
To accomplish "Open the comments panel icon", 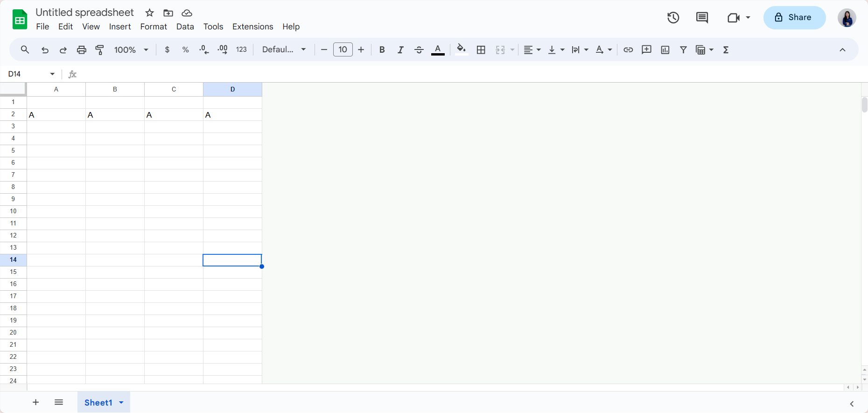I will click(702, 18).
